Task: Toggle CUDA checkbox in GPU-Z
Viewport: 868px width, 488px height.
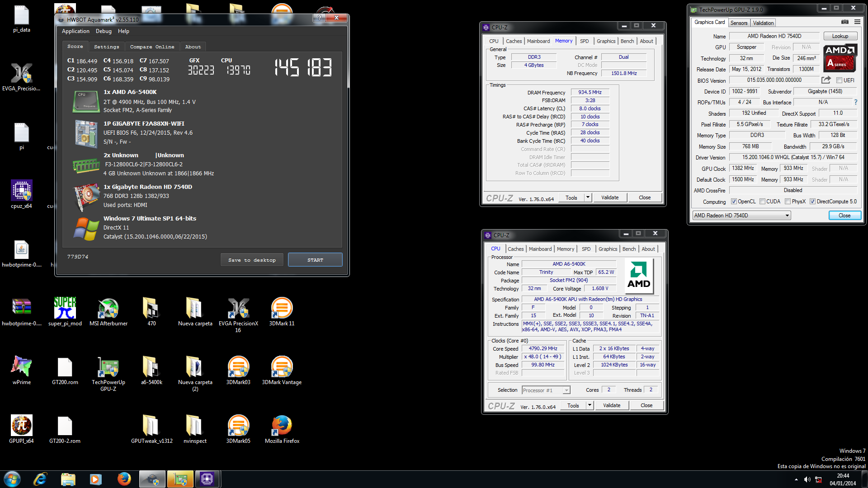Action: click(762, 202)
